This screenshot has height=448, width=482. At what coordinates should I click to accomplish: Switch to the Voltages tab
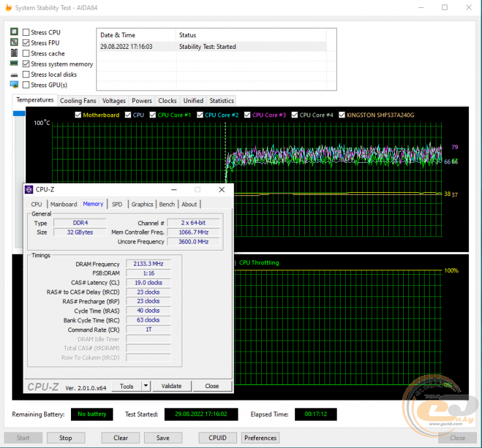click(x=114, y=101)
